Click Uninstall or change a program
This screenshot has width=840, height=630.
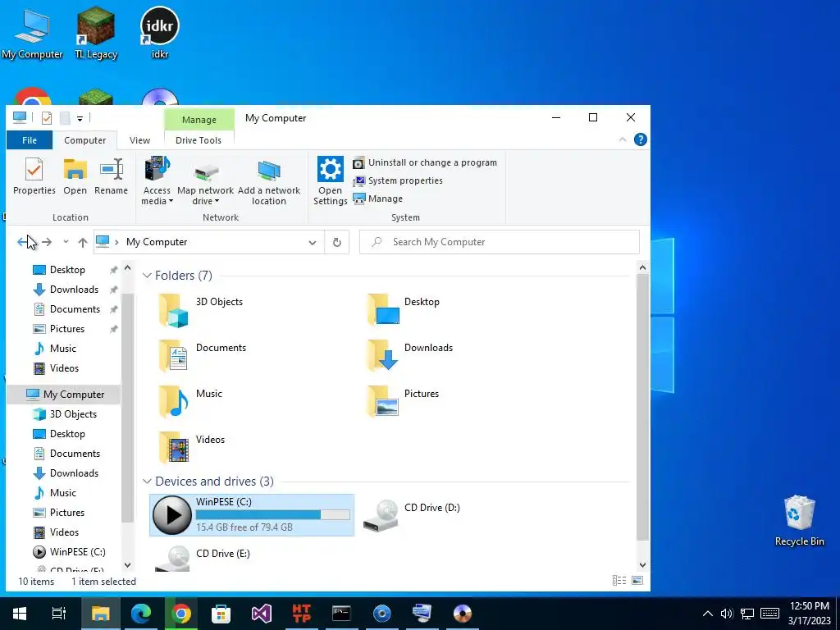click(425, 162)
